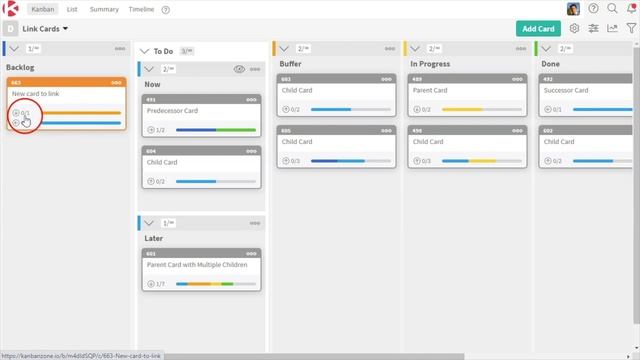The image size is (640, 360).
Task: Collapse the Buffer column chevron
Action: 284,49
